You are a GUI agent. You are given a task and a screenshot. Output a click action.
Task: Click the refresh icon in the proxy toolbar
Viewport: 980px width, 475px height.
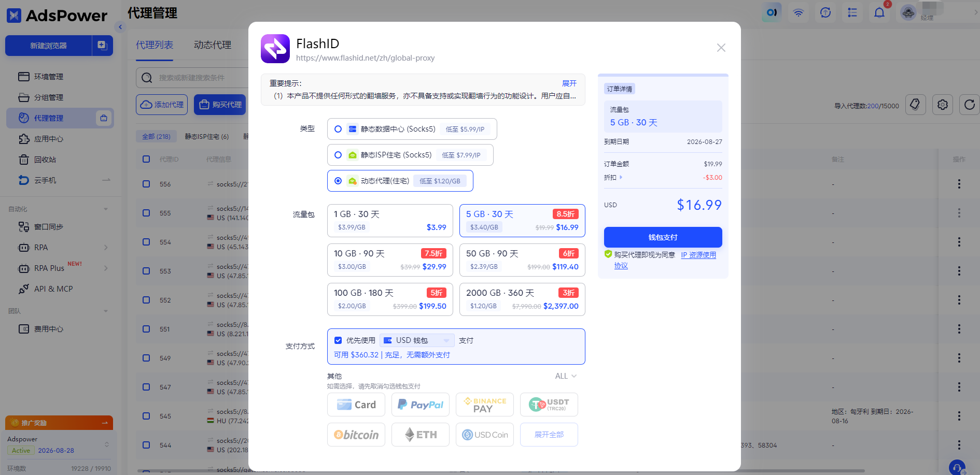pos(969,105)
